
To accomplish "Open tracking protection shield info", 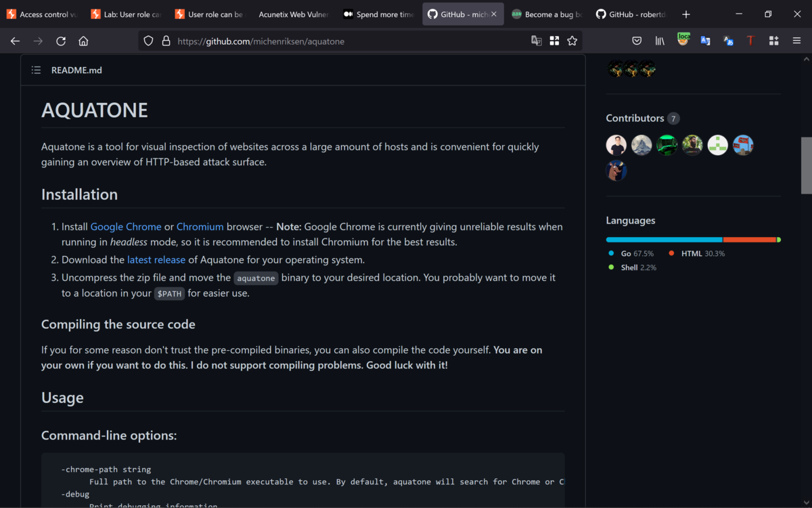I will 149,41.
